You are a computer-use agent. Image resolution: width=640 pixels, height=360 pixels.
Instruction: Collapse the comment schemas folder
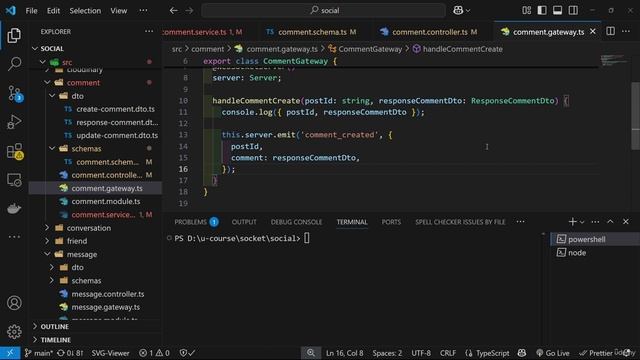tap(52, 149)
